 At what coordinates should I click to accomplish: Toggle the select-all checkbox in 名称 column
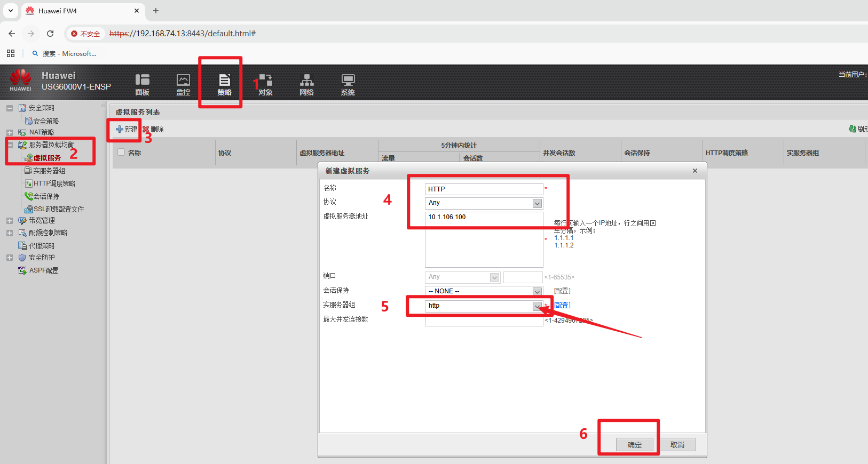[x=121, y=153]
